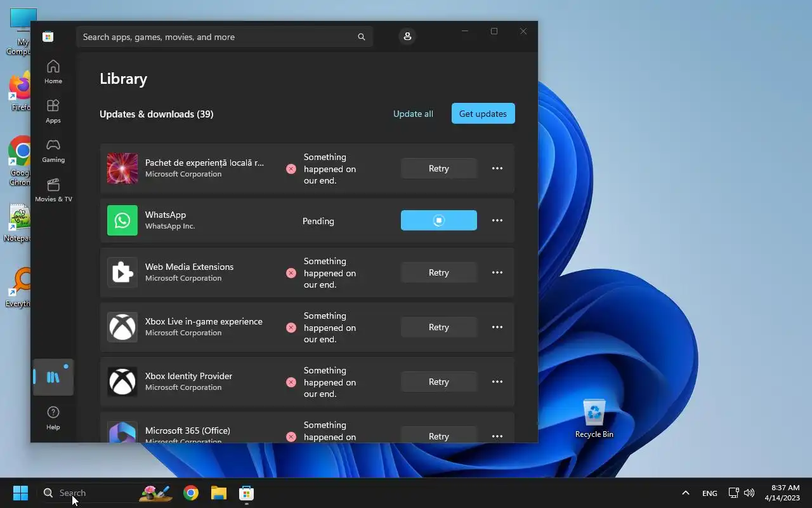Image resolution: width=812 pixels, height=508 pixels.
Task: Retry Microsoft 365 (Office) update
Action: coord(438,436)
